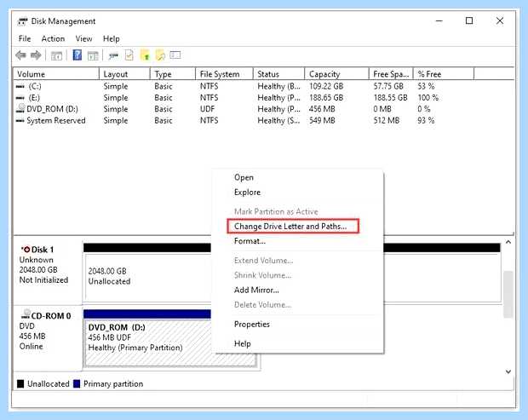This screenshot has width=528, height=420.
Task: Select the CD-ROM 0 header panel
Action: tap(48, 337)
